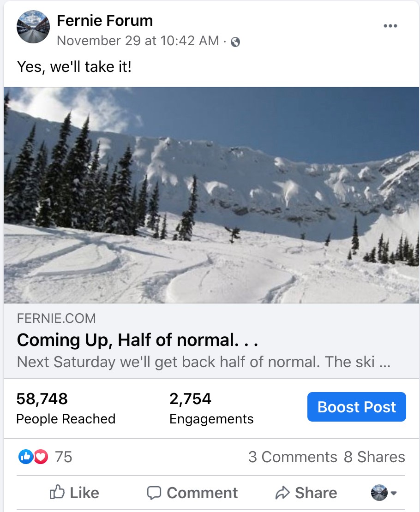
Task: View the 8 Shares list
Action: (374, 457)
